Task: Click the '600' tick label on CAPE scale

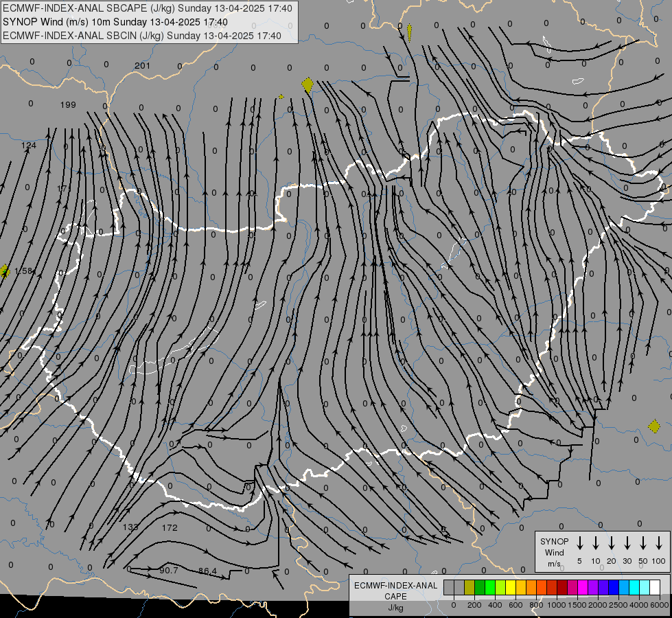Action: [x=515, y=605]
